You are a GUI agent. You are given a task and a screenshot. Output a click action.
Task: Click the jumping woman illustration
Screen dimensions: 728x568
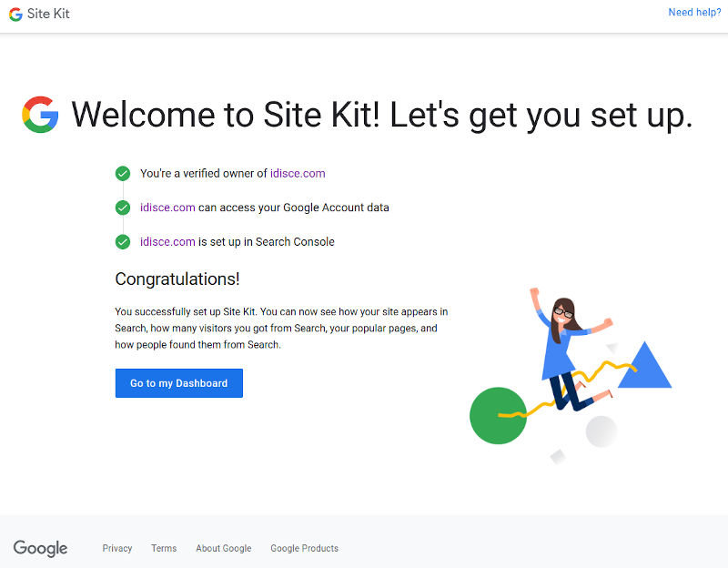571,350
